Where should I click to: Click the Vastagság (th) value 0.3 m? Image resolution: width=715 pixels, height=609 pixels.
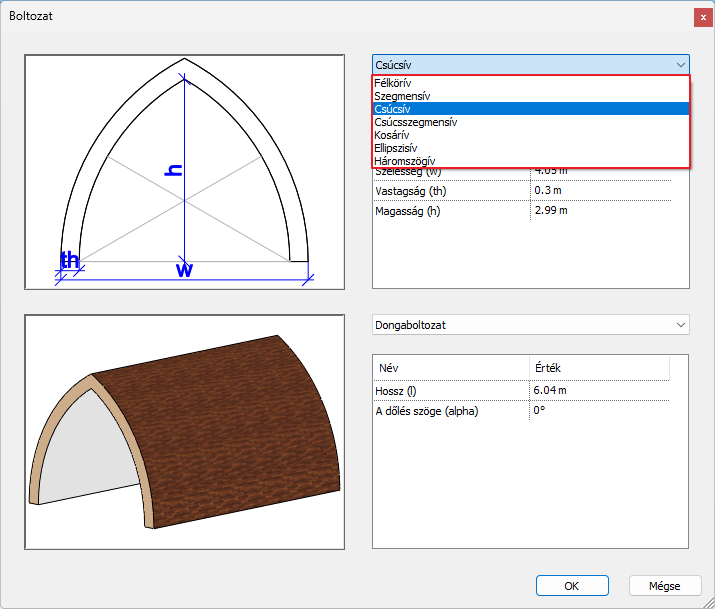coord(548,190)
